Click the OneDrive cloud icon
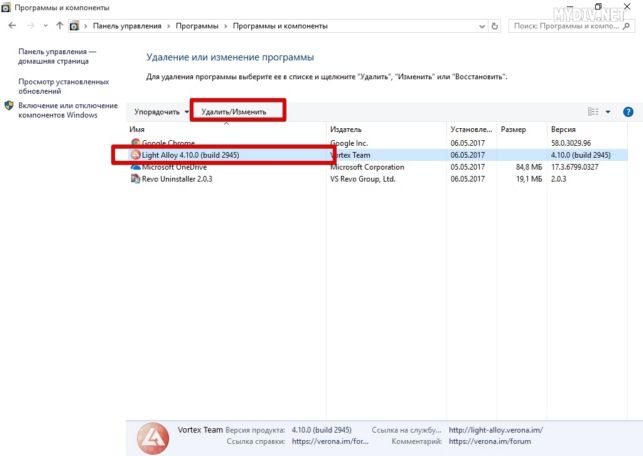Image resolution: width=643 pixels, height=456 pixels. point(135,167)
